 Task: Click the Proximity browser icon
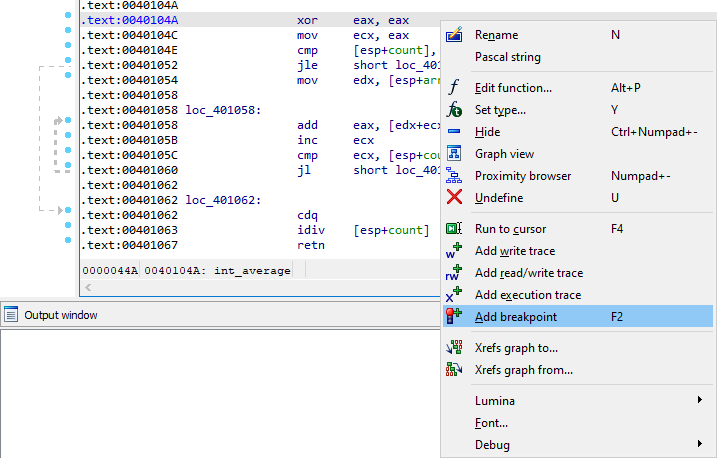(x=454, y=176)
